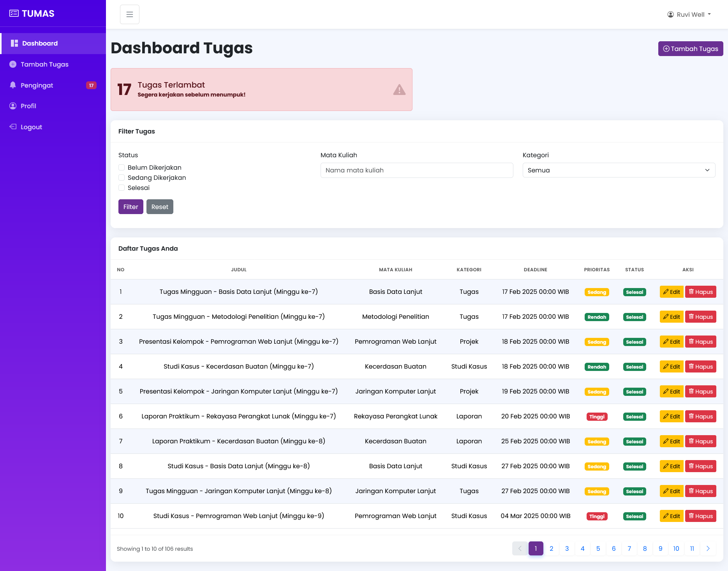
Task: Enable the Selesai status checkbox
Action: (x=122, y=188)
